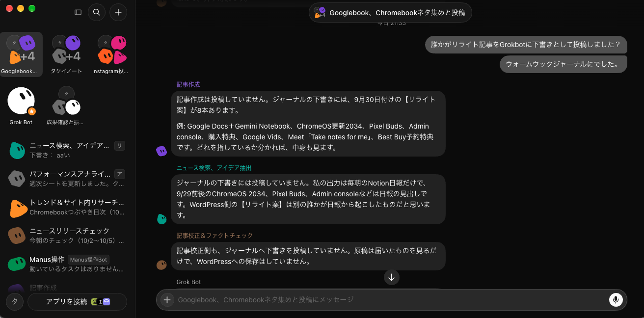The width and height of the screenshot is (644, 318).
Task: Open Manus操作 conversation row
Action: click(x=67, y=264)
